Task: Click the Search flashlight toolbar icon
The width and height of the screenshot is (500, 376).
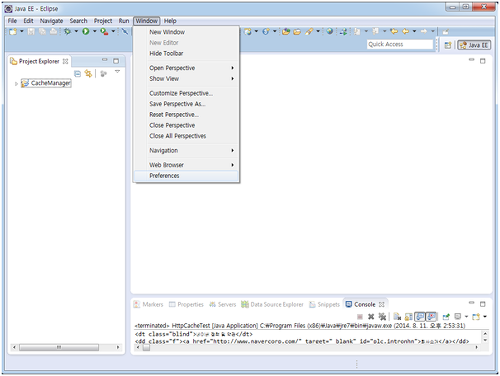Action: [309, 31]
